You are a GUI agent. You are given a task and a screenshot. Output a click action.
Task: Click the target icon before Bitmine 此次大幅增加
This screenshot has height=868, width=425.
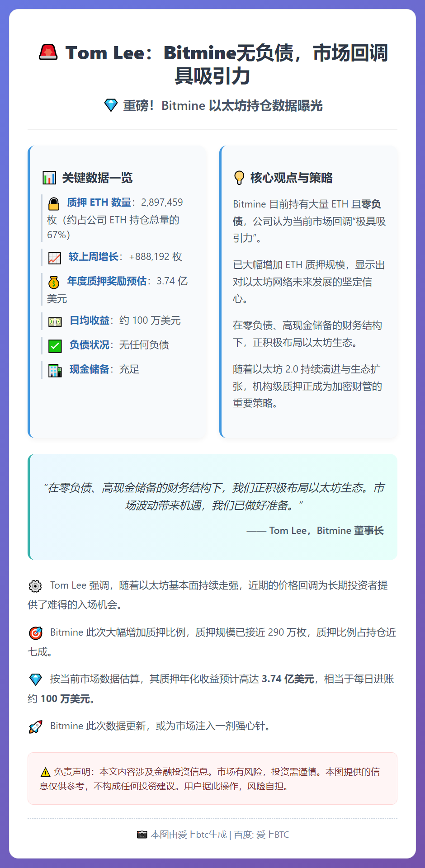click(x=35, y=633)
